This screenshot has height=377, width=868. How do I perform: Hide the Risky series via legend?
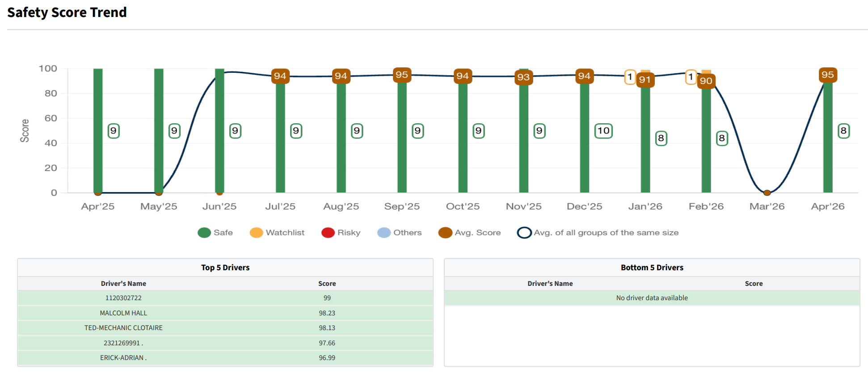coord(341,233)
